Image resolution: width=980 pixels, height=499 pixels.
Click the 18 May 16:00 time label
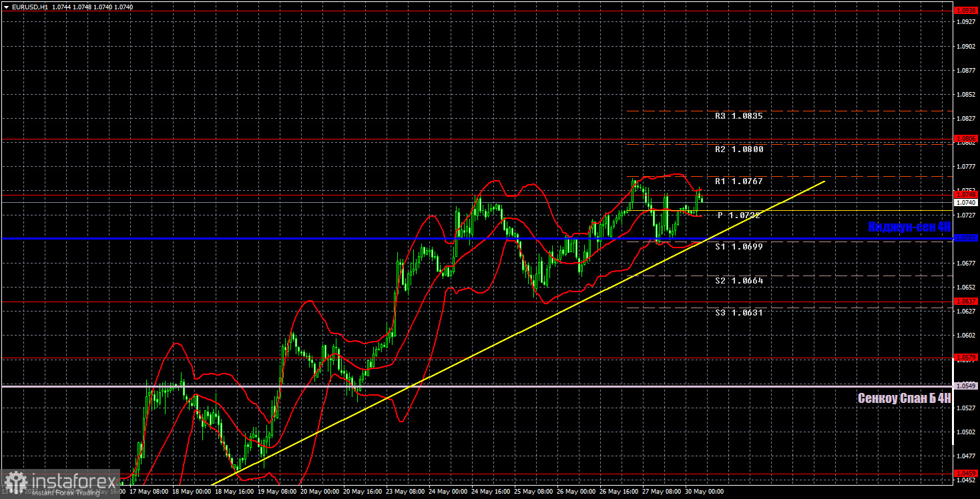[x=233, y=493]
